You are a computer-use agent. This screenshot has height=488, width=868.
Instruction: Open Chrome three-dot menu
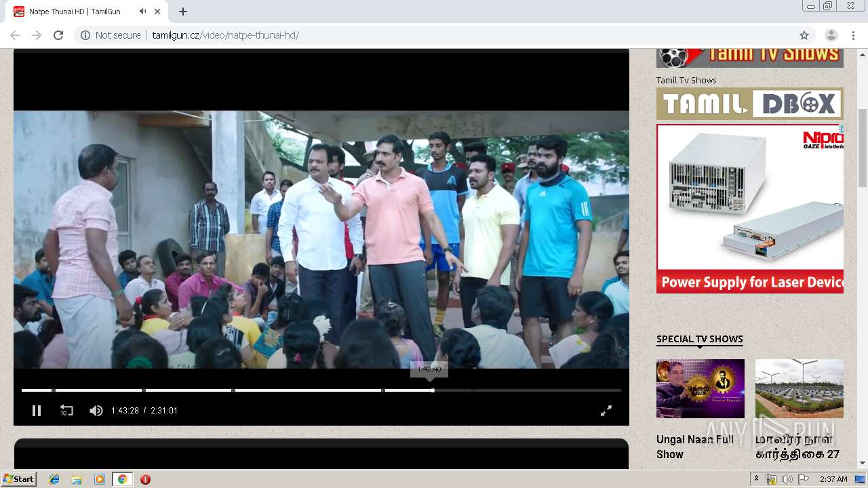(x=852, y=35)
